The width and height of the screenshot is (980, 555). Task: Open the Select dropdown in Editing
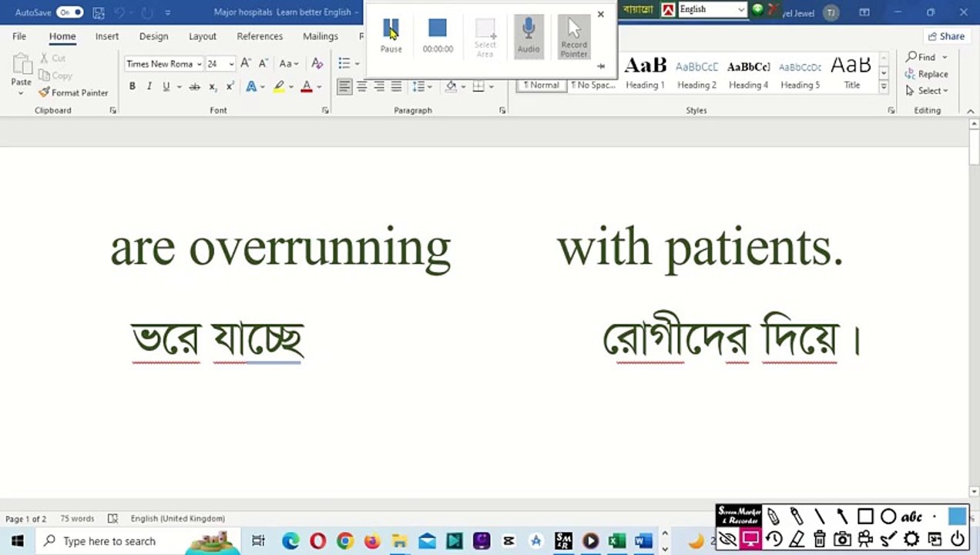click(x=928, y=91)
